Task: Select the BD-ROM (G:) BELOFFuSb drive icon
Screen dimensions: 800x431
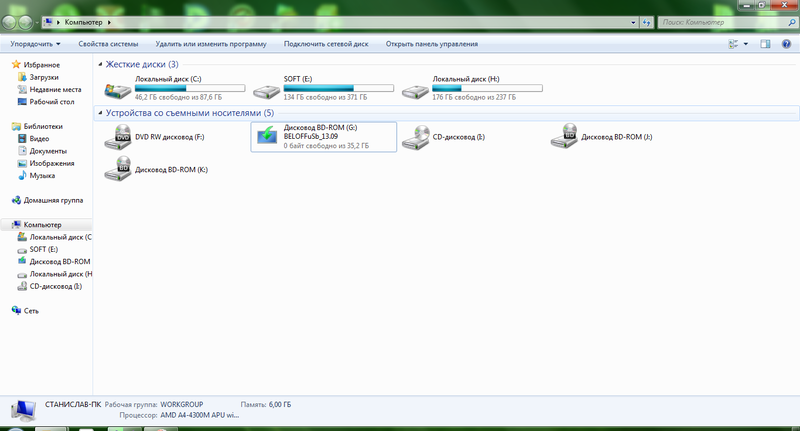Action: coord(267,138)
